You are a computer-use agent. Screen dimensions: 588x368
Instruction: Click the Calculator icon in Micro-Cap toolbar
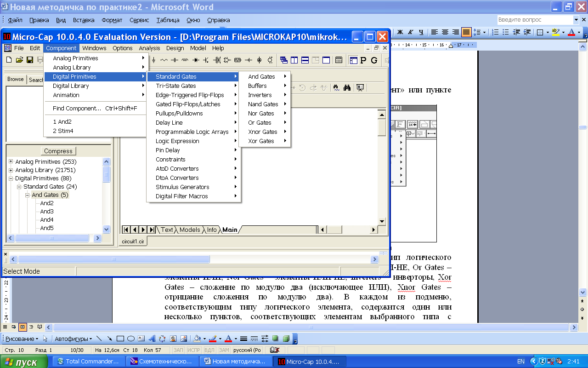tap(339, 60)
